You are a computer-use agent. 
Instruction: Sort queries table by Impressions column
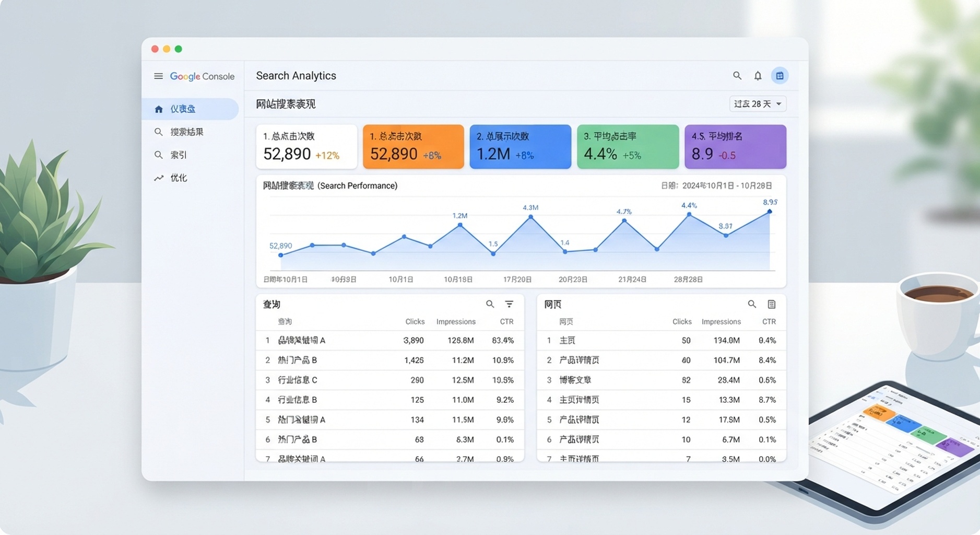click(456, 322)
